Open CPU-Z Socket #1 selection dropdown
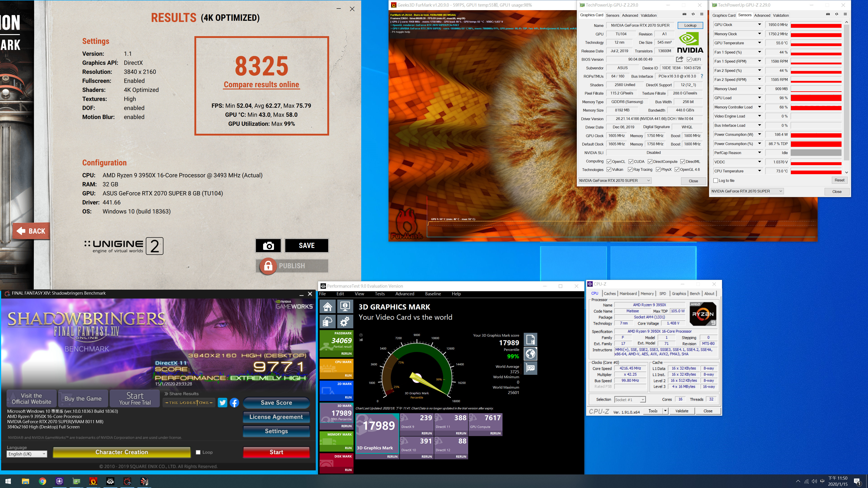The image size is (868, 488). (630, 399)
